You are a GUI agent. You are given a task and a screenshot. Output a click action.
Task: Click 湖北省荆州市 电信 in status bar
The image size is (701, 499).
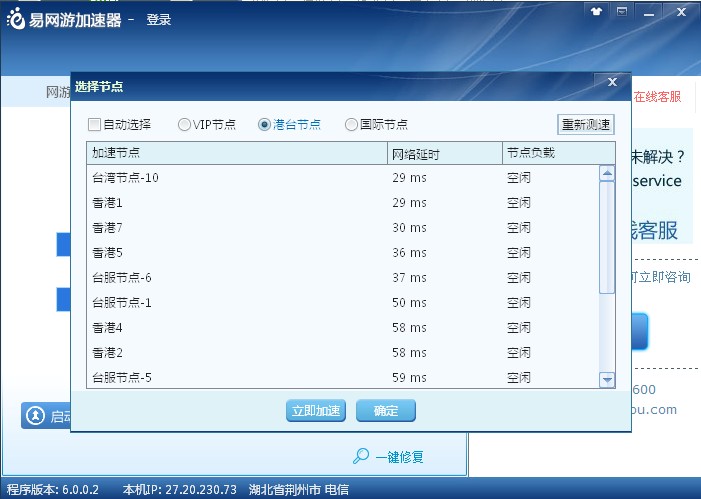(299, 490)
